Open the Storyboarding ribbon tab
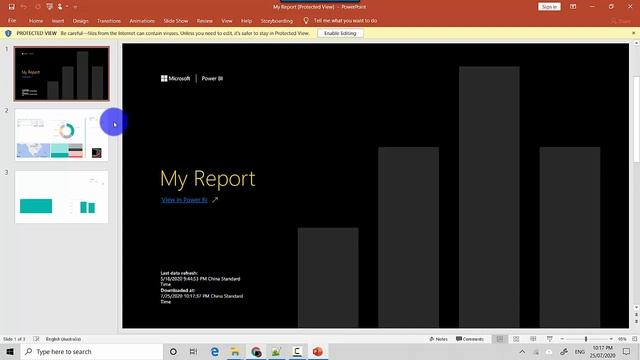The height and width of the screenshot is (360, 640). 277,20
